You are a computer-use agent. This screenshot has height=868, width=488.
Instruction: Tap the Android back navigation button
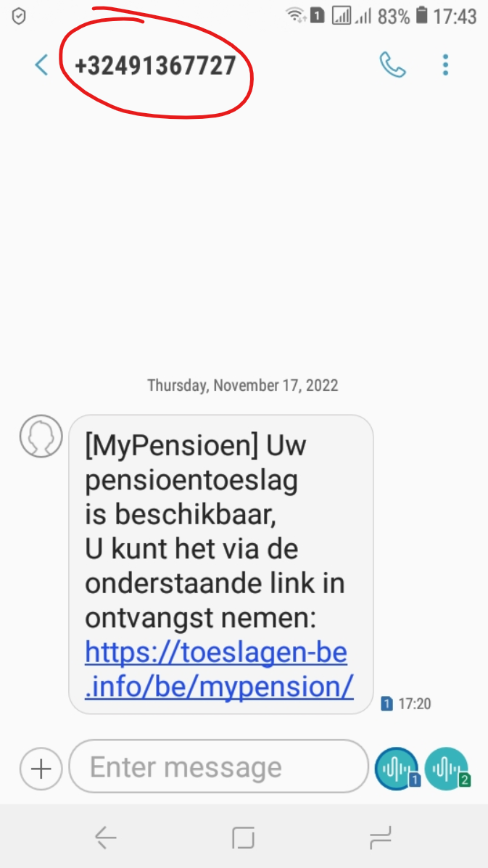(x=105, y=837)
